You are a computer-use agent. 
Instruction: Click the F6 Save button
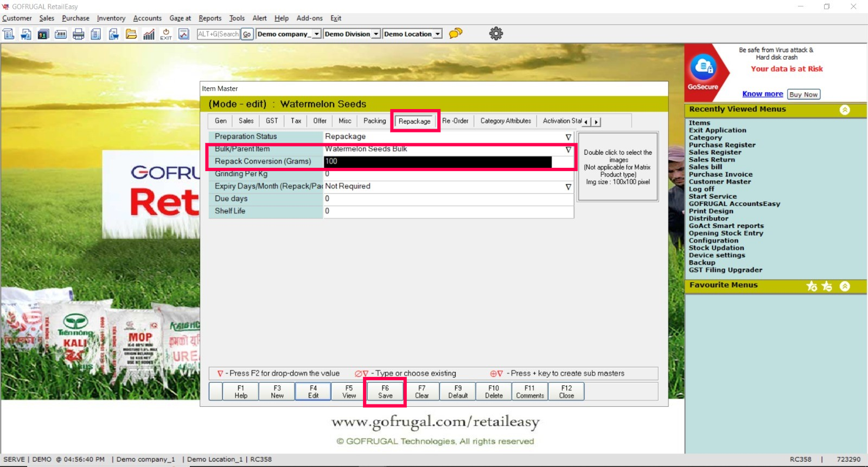[x=385, y=392]
